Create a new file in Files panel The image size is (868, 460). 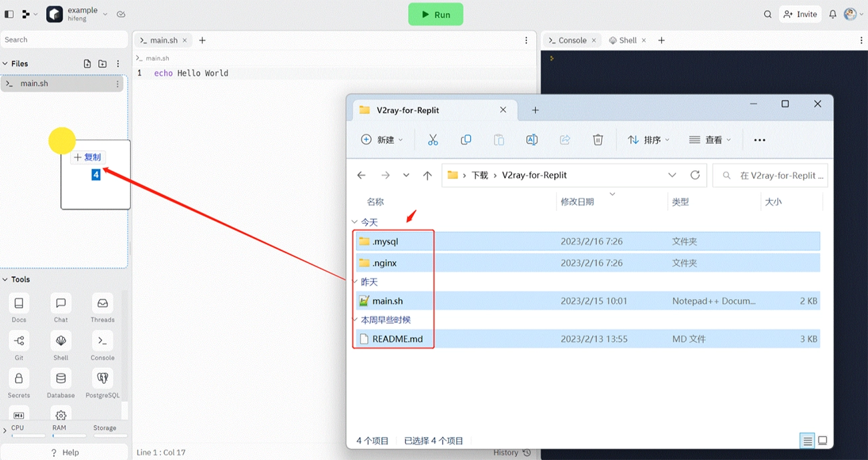click(87, 64)
